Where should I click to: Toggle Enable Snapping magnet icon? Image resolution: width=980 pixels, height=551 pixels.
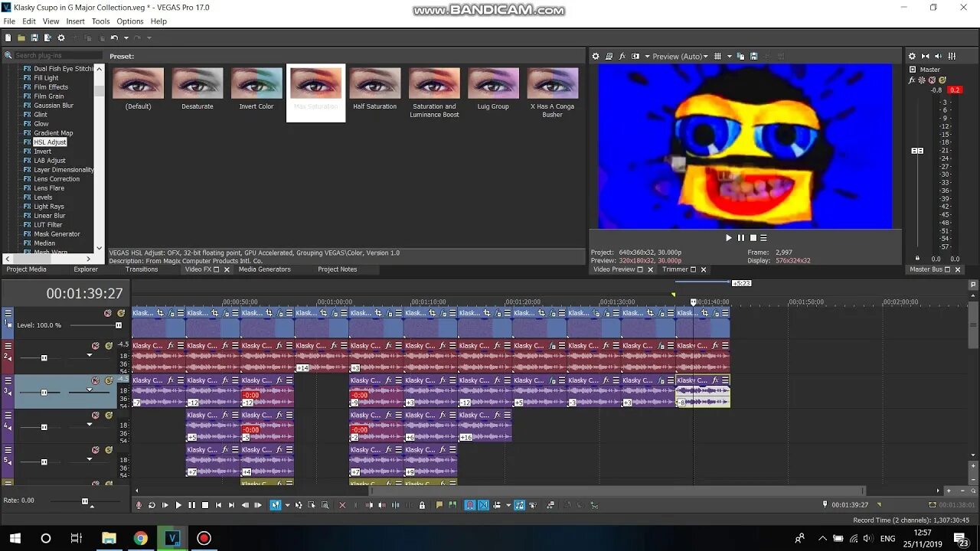[x=470, y=505]
